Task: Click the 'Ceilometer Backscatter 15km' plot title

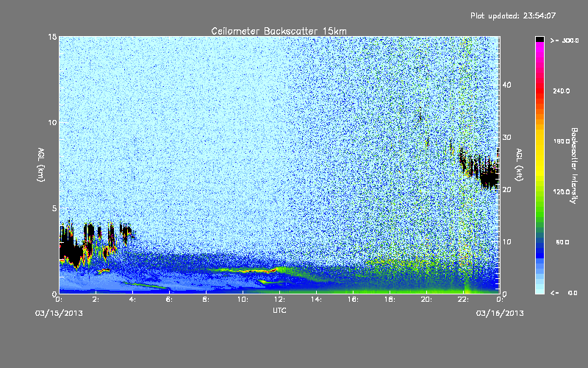Action: point(279,31)
